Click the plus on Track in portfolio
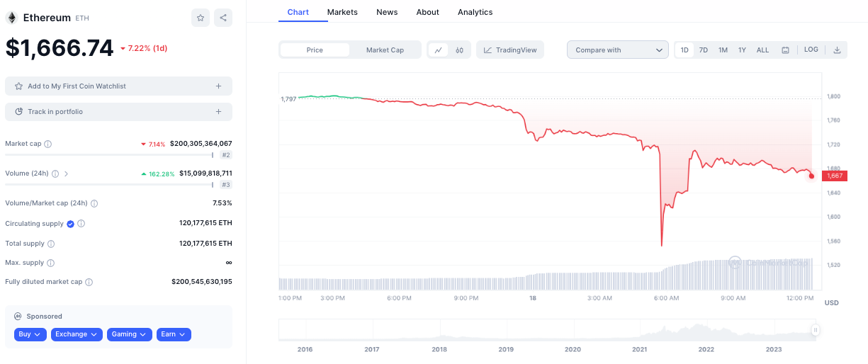The image size is (868, 364). [x=218, y=112]
